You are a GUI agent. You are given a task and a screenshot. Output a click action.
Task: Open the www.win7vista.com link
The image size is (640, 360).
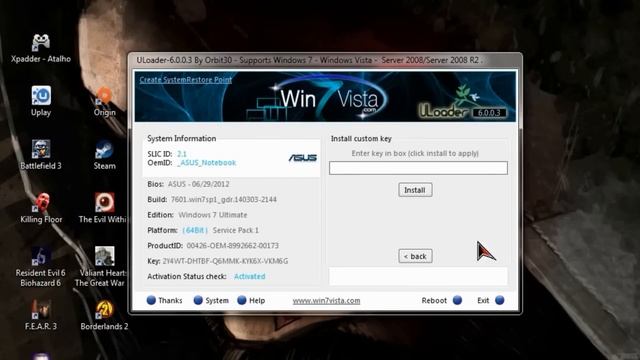(x=326, y=300)
